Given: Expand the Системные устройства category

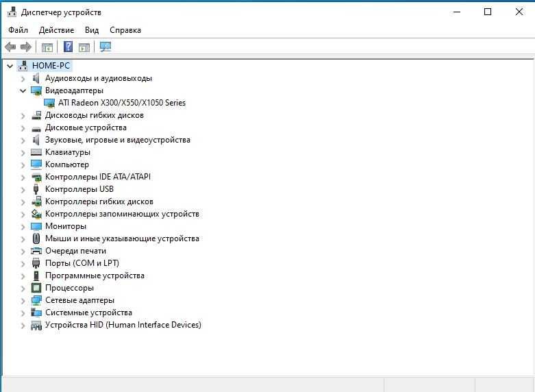Looking at the screenshot, I should tap(23, 313).
